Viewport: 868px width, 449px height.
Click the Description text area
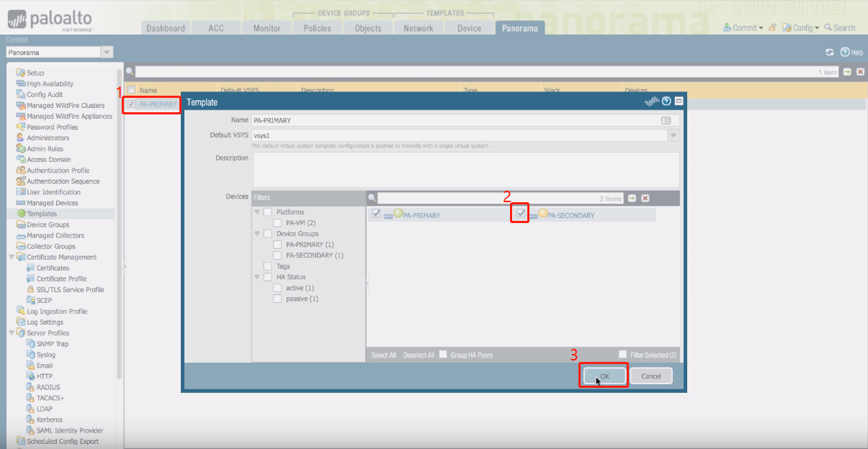(x=465, y=169)
